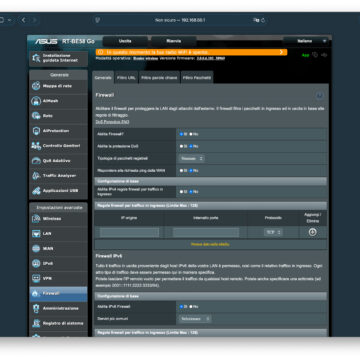Screen dimensions: 360x360
Task: Set Abilita IPv6 Firewall to No
Action: click(191, 306)
